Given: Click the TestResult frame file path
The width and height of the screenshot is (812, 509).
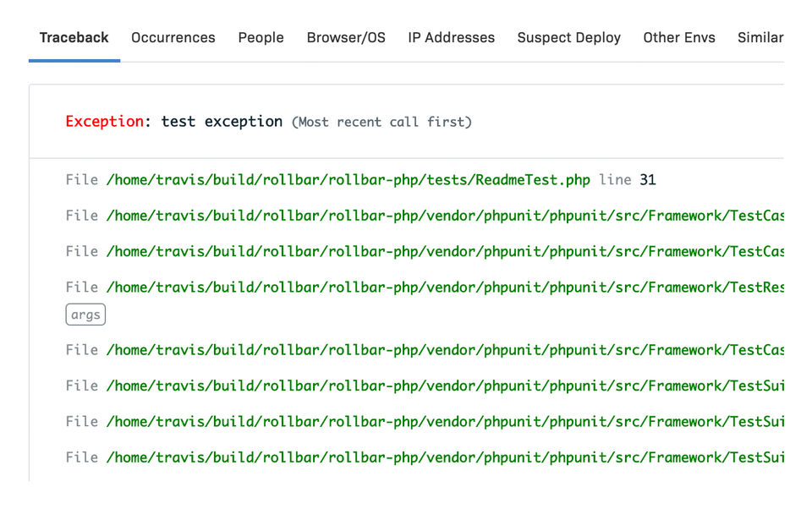Looking at the screenshot, I should [445, 287].
